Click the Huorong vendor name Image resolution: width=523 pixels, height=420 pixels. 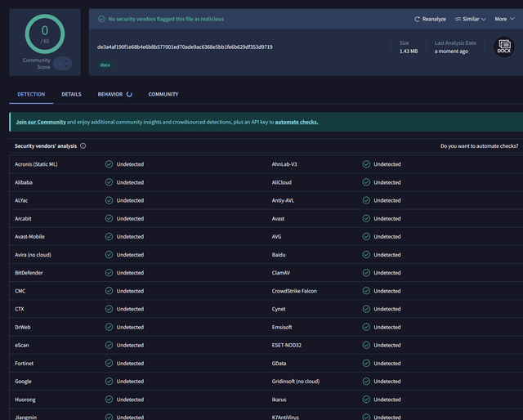tap(25, 400)
